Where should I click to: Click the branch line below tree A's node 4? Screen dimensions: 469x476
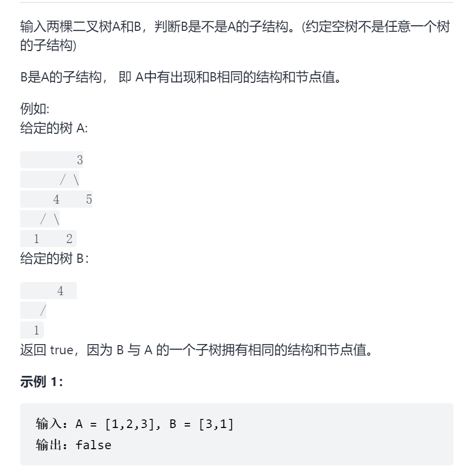tap(50, 219)
